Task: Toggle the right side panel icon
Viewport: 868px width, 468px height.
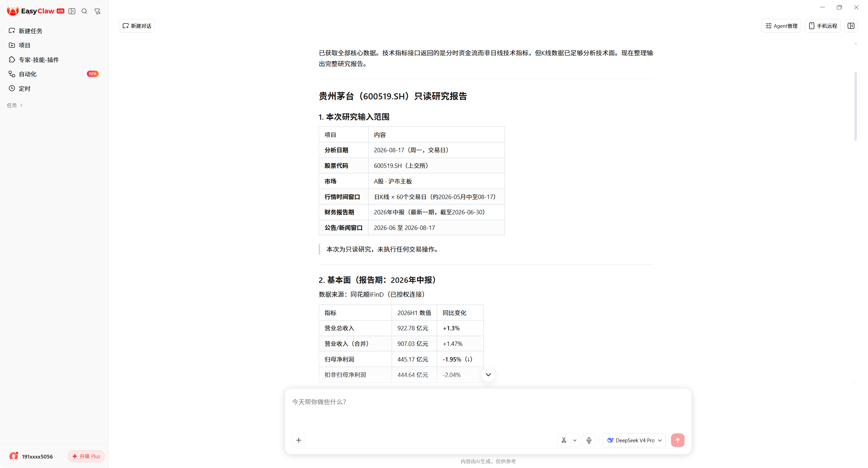Action: 851,26
